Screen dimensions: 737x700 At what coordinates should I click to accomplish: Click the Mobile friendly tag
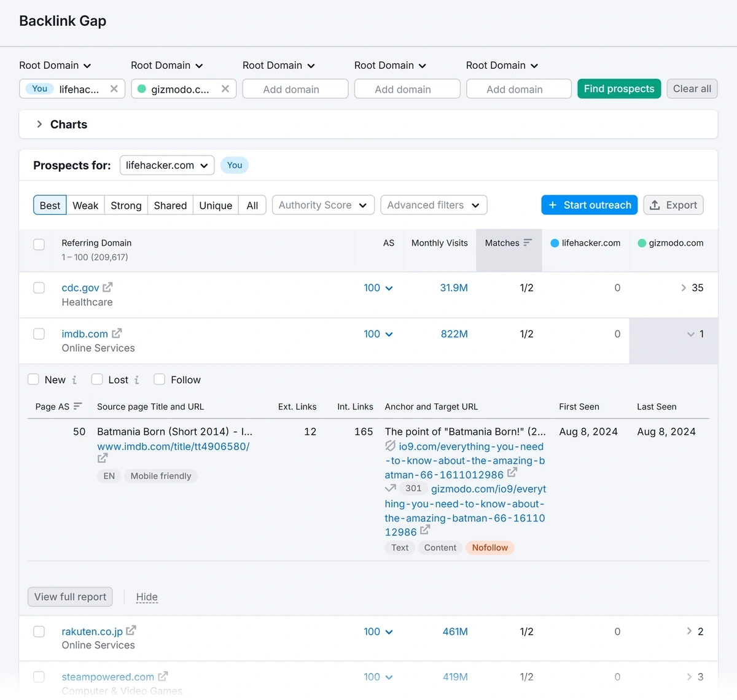(161, 476)
